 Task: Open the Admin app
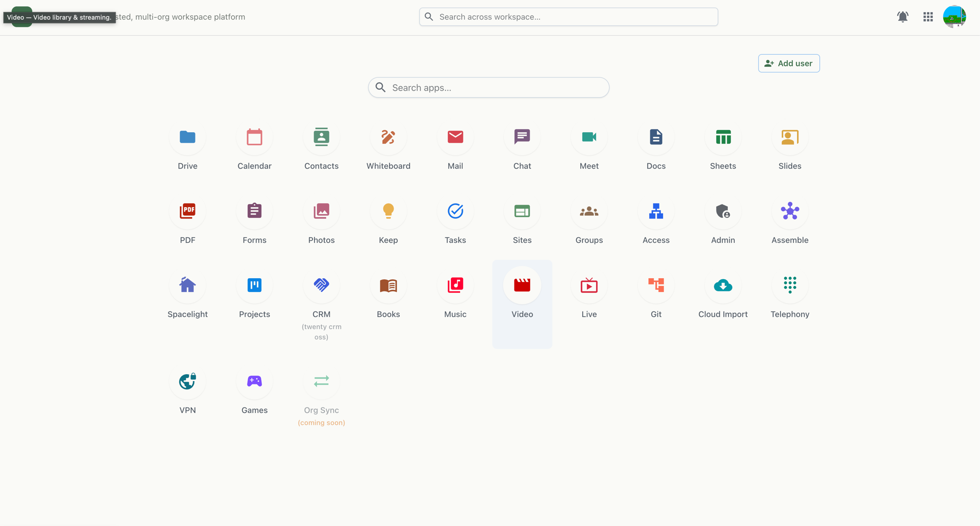click(723, 222)
